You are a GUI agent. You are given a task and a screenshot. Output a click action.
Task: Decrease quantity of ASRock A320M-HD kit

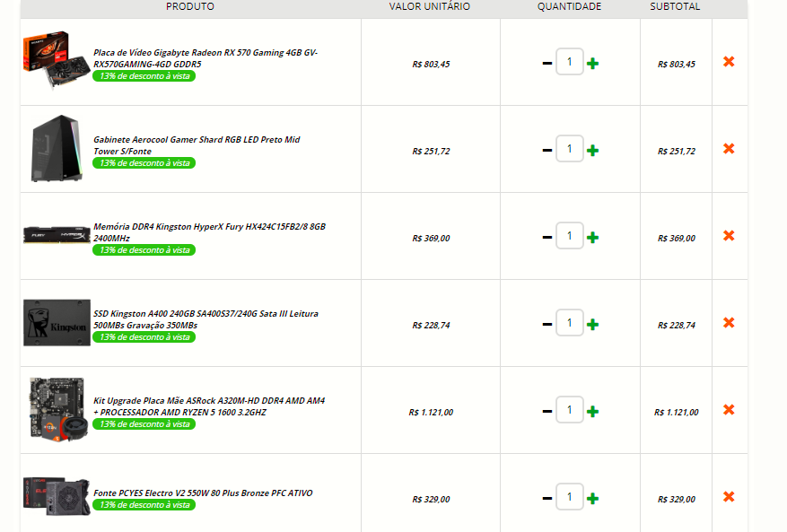point(547,411)
